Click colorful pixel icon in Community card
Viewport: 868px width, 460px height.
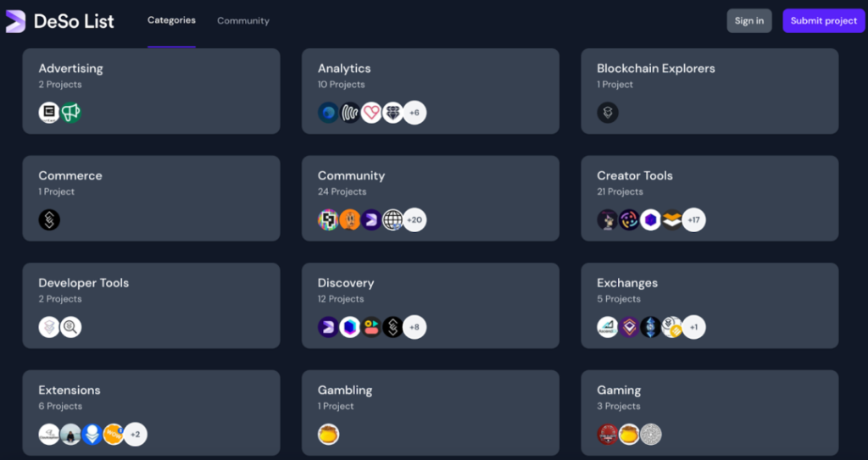(x=328, y=219)
